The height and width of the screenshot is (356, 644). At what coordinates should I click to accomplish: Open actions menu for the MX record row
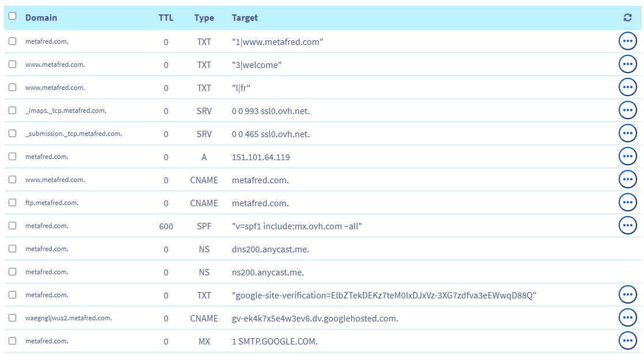coord(627,341)
